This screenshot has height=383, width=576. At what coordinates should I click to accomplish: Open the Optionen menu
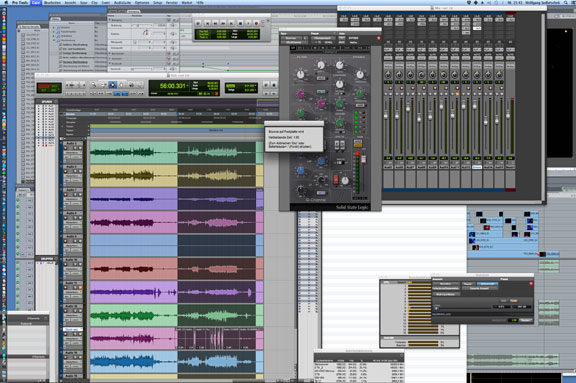point(142,2)
